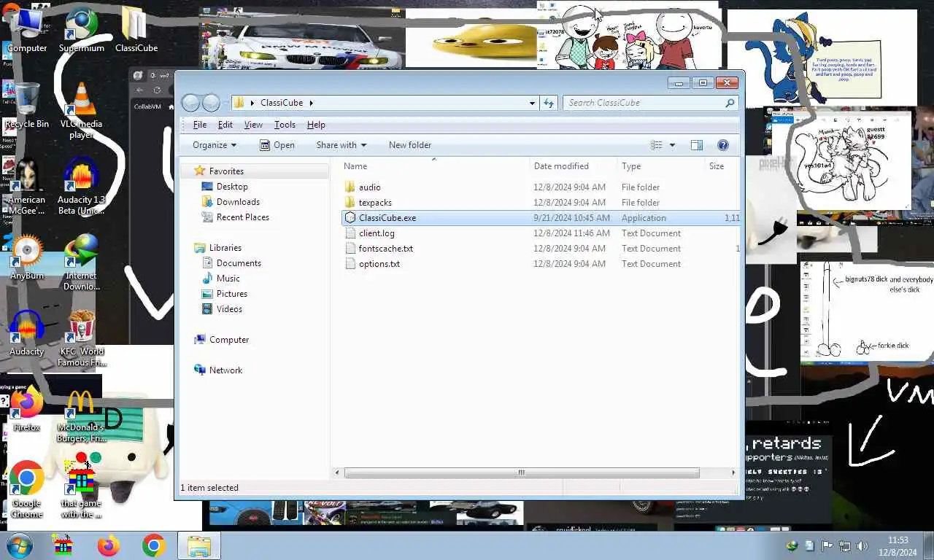Expand the breadcrumb arrow after ClassiCube
This screenshot has width=934, height=560.
click(311, 103)
